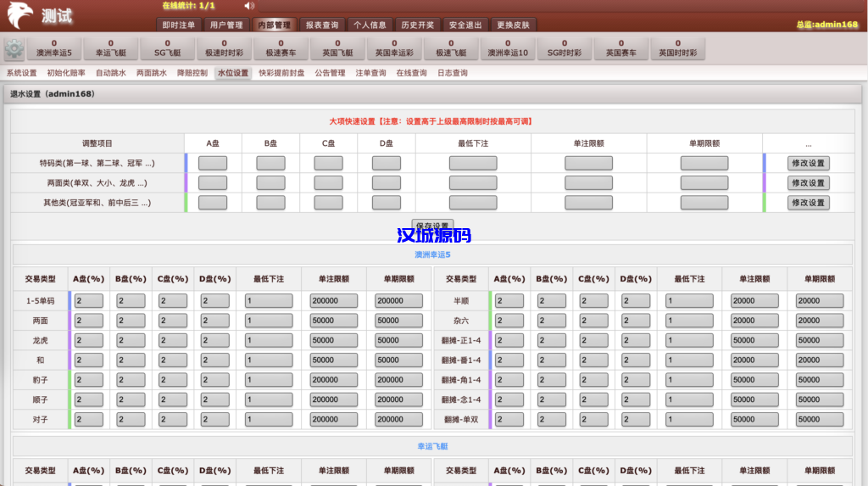Click 修改设置 button for 特码类 row
868x486 pixels.
pyautogui.click(x=809, y=163)
